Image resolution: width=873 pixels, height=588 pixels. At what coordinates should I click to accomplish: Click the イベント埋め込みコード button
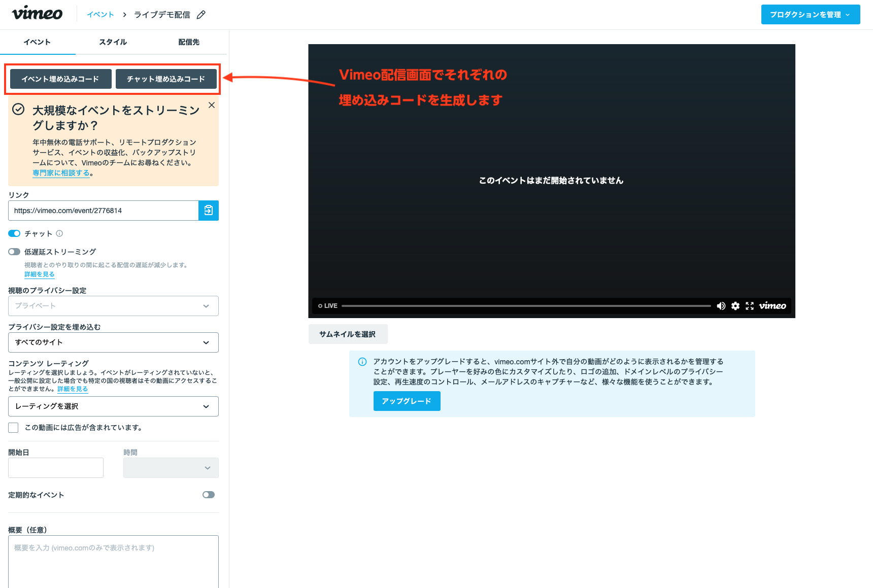60,79
